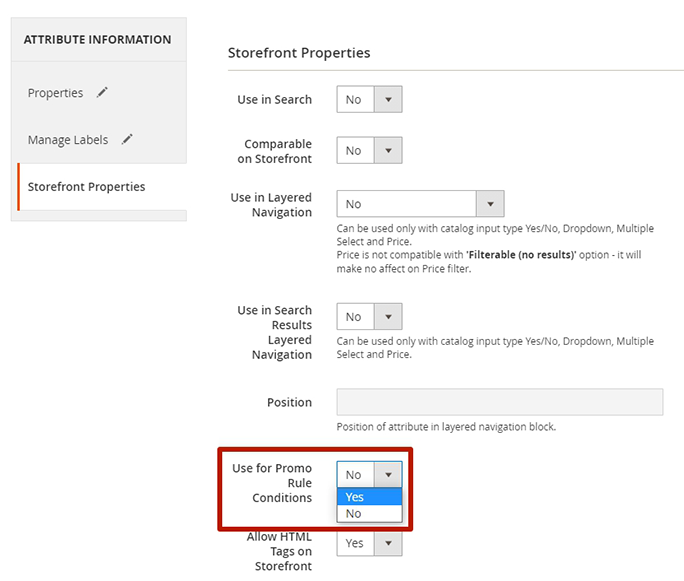Click the Position input field
The width and height of the screenshot is (684, 581).
[x=500, y=402]
